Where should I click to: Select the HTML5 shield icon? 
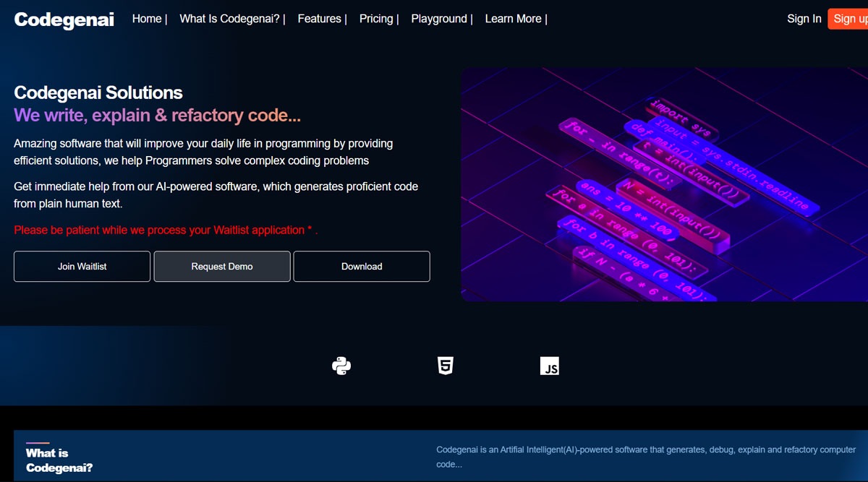click(x=445, y=365)
